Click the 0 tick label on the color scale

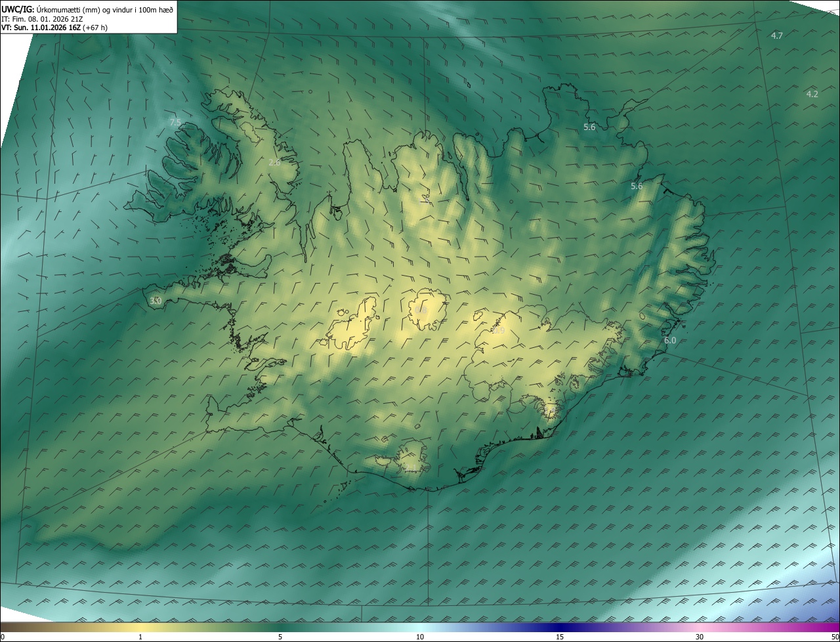coord(3,637)
